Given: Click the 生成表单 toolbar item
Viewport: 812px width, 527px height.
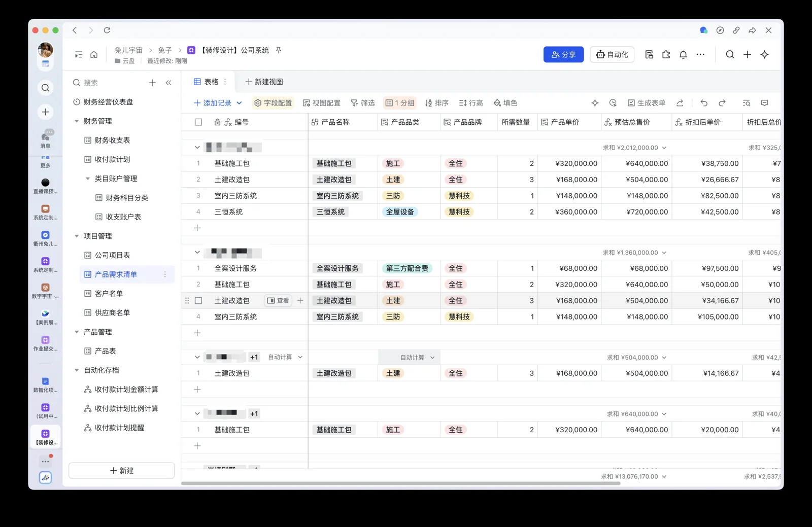Looking at the screenshot, I should click(x=646, y=103).
